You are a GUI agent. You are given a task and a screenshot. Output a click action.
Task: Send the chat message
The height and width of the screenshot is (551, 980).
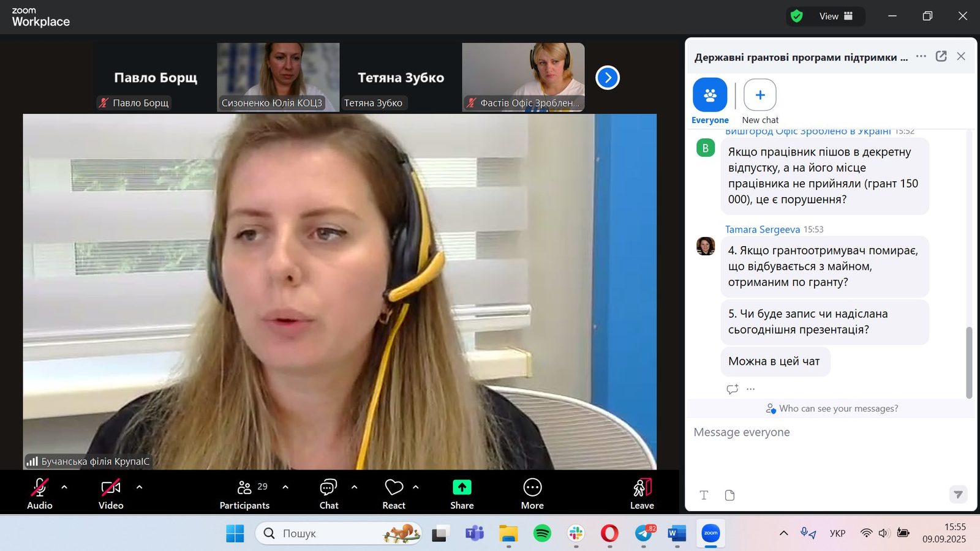(x=959, y=494)
